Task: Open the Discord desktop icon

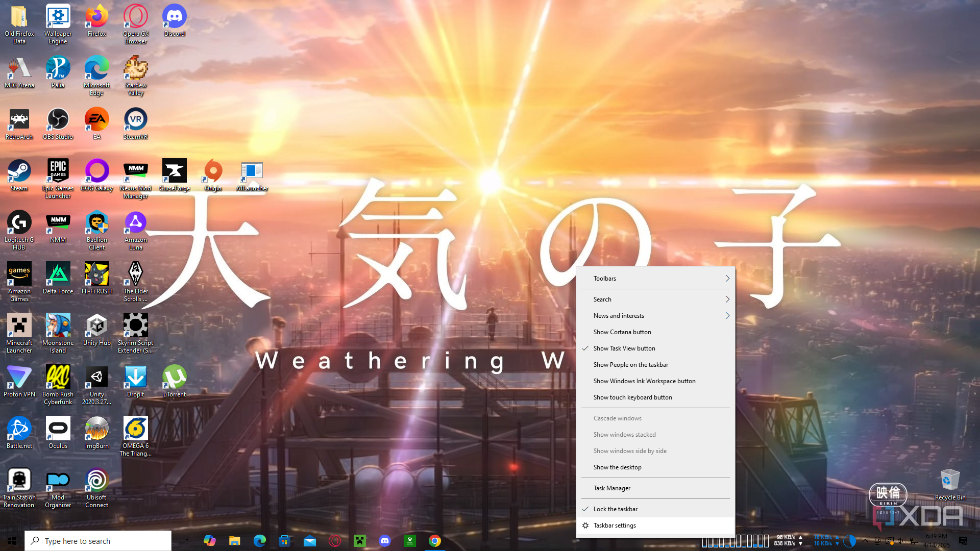Action: pyautogui.click(x=175, y=20)
